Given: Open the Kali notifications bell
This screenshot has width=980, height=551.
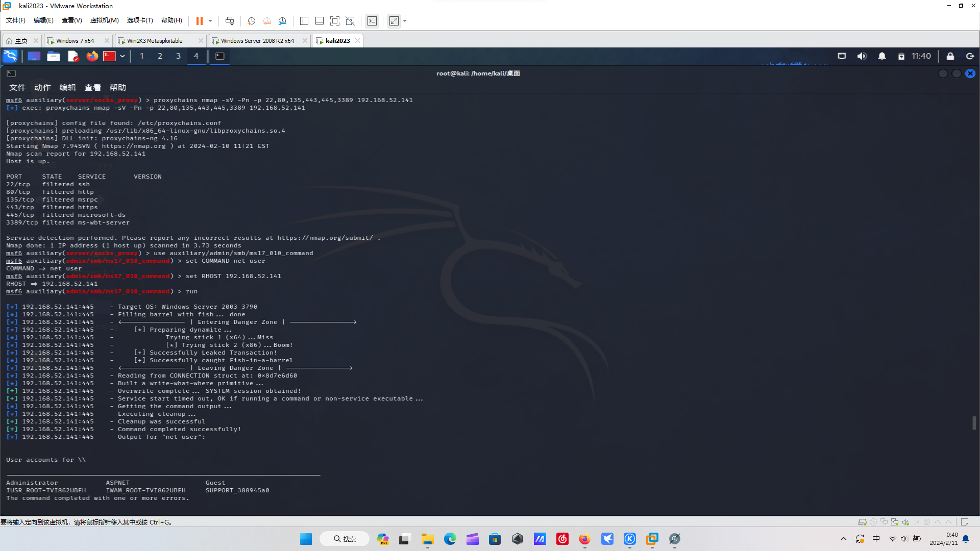Looking at the screenshot, I should tap(881, 56).
